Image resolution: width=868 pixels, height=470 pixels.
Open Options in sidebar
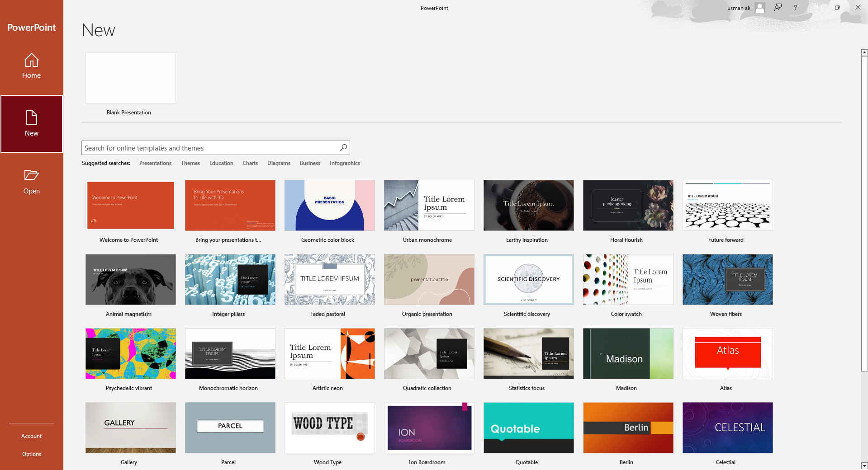32,454
